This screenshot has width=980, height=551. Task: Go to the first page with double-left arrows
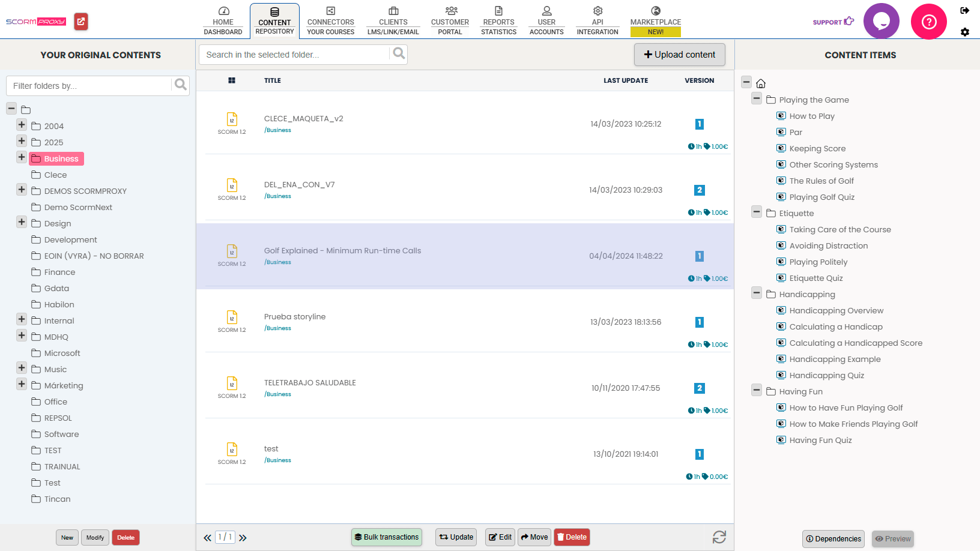tap(207, 538)
